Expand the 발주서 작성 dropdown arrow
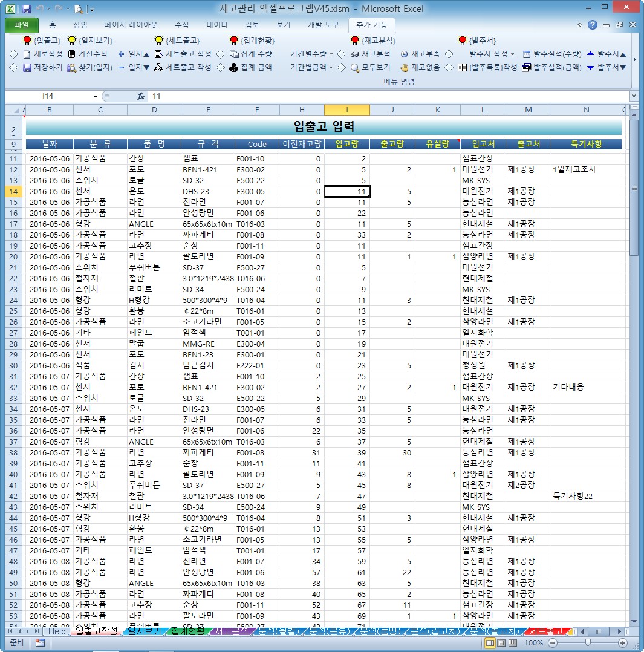Screen dimensions: 644x652 click(512, 54)
